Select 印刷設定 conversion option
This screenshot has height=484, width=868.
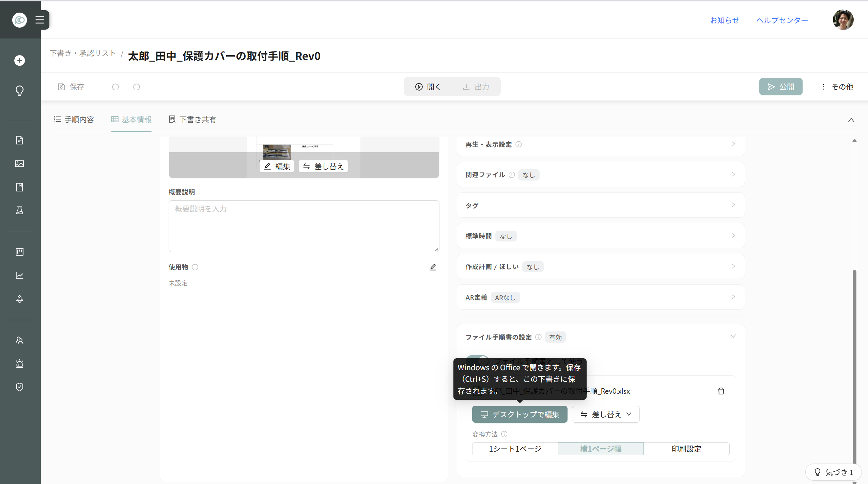pos(686,449)
